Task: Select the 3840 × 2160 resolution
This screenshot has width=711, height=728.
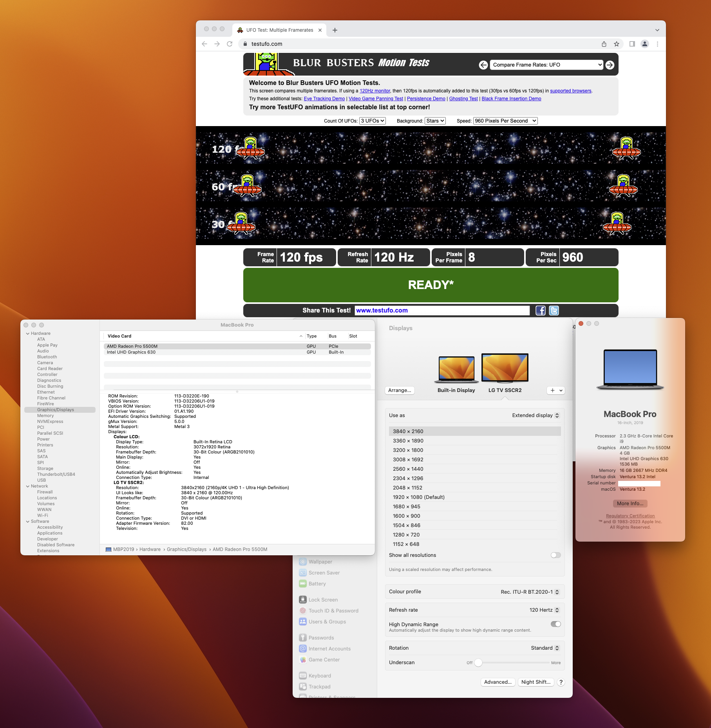Action: coord(475,432)
